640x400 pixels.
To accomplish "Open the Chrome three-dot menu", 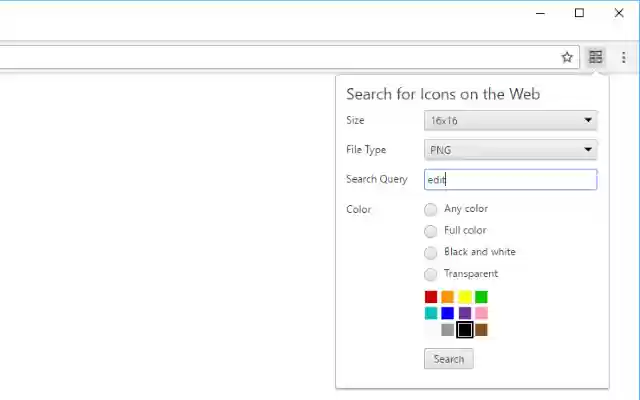I will (x=623, y=57).
